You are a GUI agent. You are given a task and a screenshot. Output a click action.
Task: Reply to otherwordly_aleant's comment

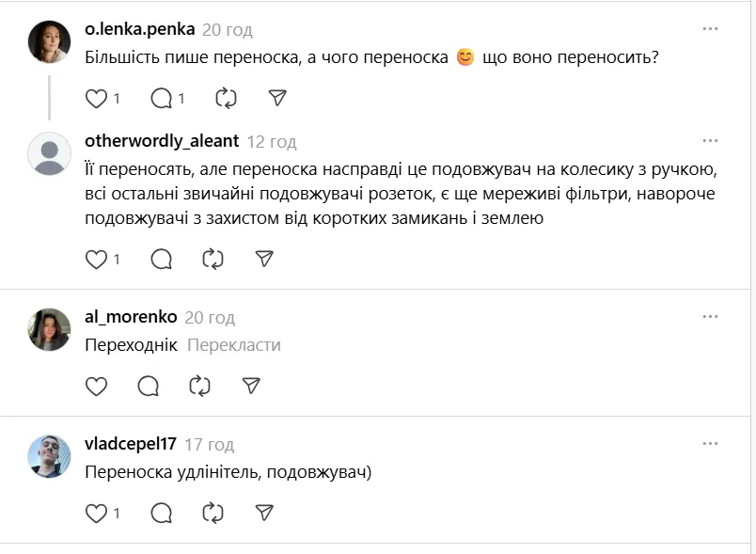[x=161, y=259]
